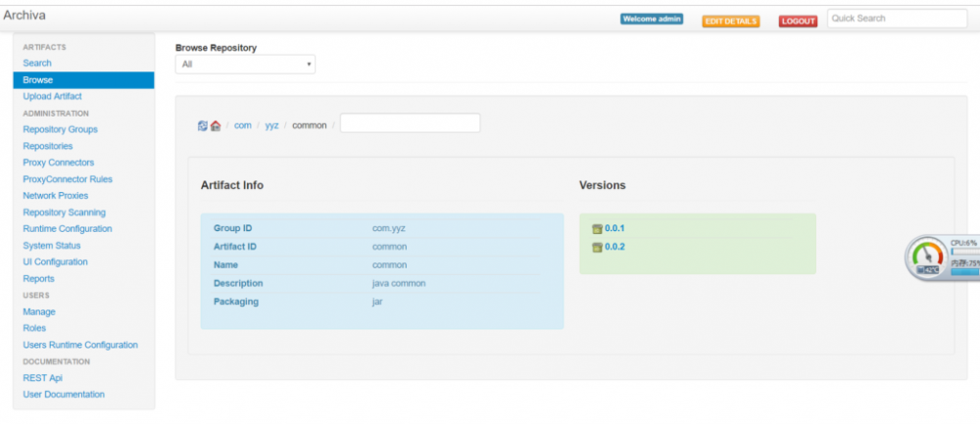The height and width of the screenshot is (424, 980).
Task: Open User Documentation link
Action: click(64, 395)
